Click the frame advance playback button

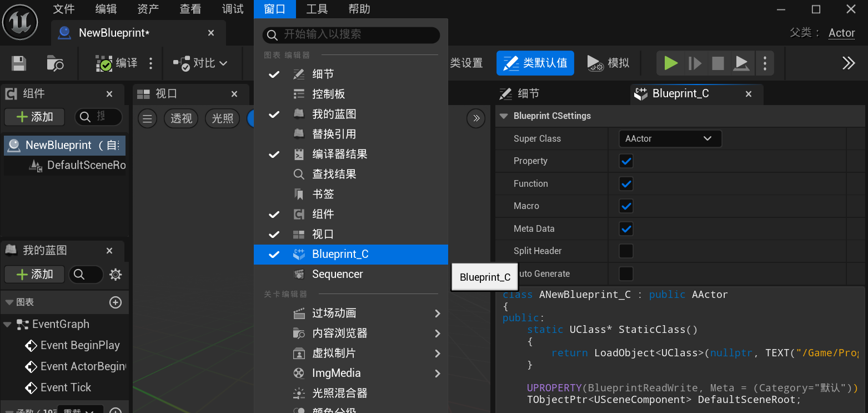pyautogui.click(x=694, y=63)
